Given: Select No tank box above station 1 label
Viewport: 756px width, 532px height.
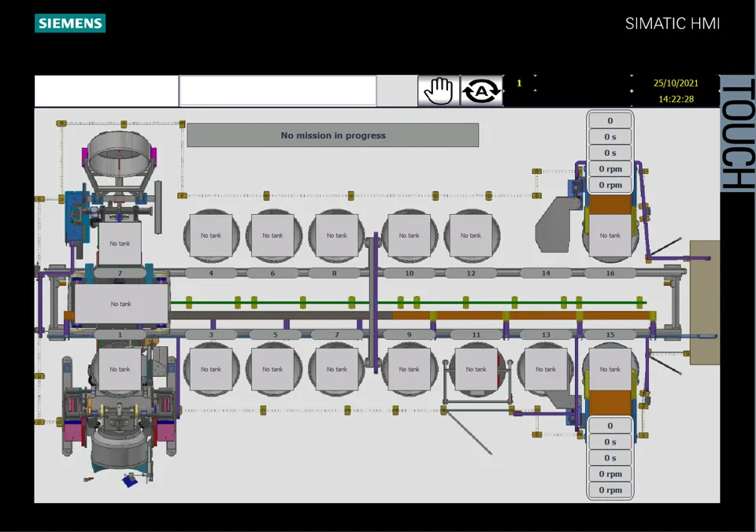Looking at the screenshot, I should [x=121, y=304].
